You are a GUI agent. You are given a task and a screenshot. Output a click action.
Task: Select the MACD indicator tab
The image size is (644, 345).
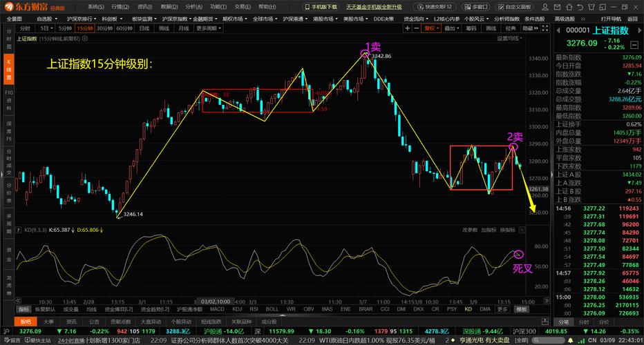217,309
